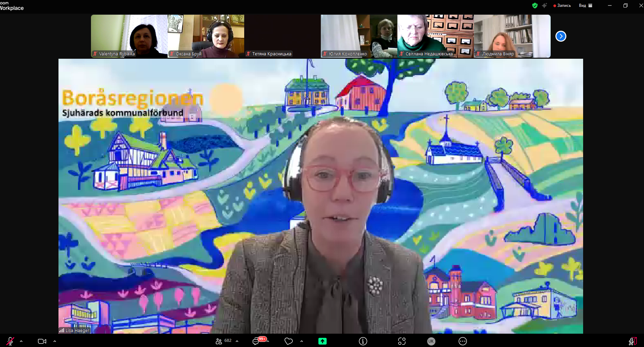Start video with the camera icon

[x=42, y=341]
